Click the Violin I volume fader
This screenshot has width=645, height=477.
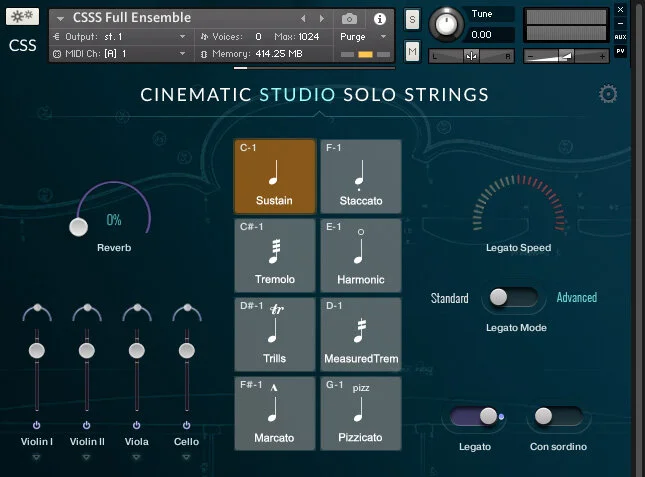pos(37,351)
